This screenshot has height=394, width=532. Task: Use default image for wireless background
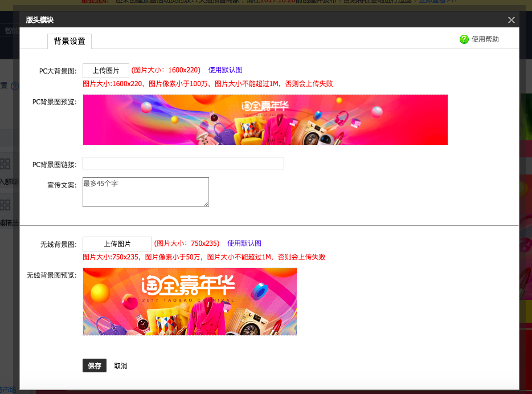[x=244, y=243]
